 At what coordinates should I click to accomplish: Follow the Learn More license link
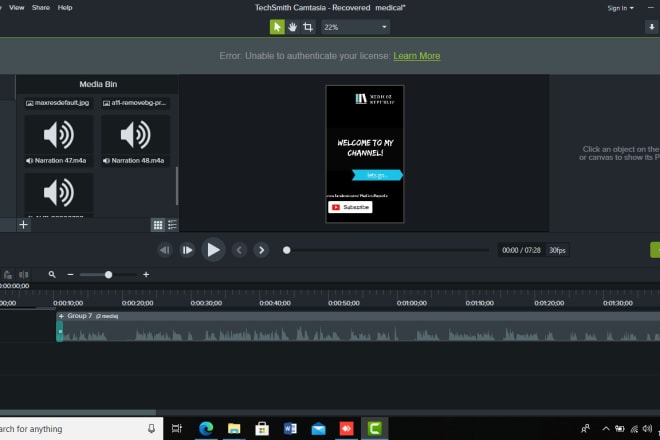coord(417,56)
